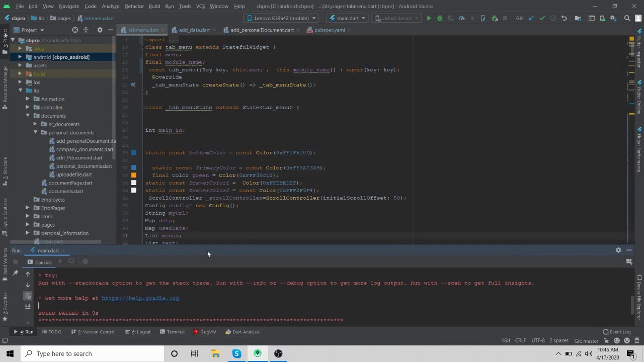Click the scroll to end icon in the console
This screenshot has height=362, width=644.
click(x=28, y=306)
